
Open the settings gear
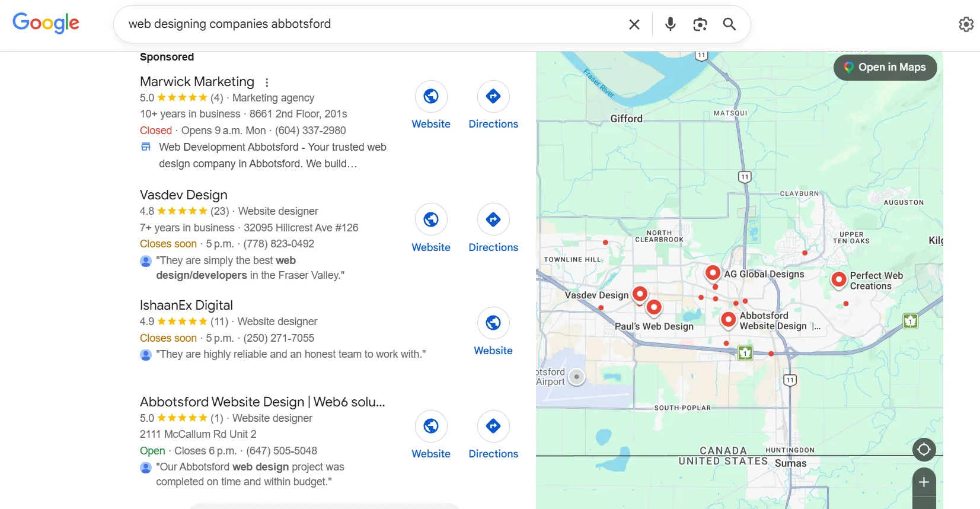pos(966,24)
